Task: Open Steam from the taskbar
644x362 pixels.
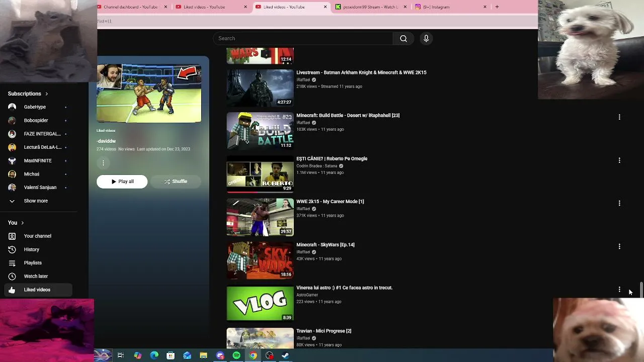Action: click(285, 355)
